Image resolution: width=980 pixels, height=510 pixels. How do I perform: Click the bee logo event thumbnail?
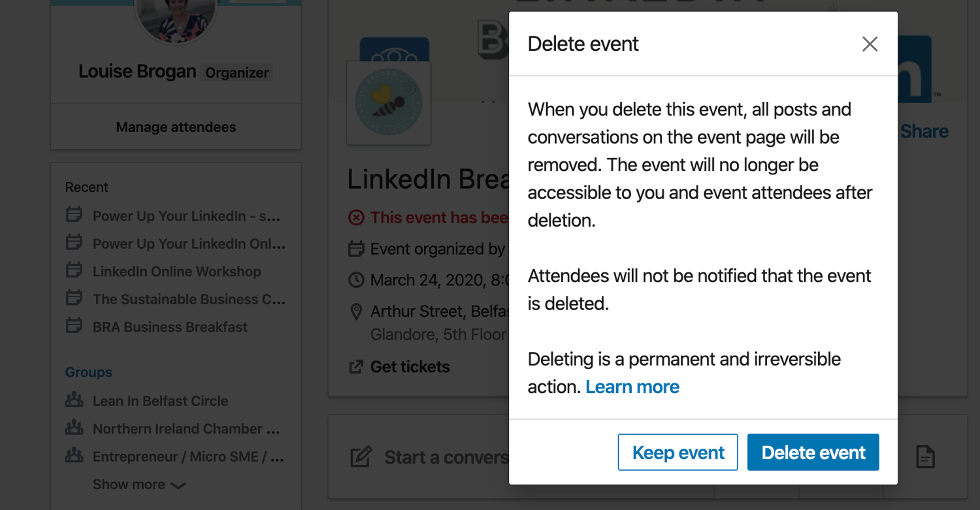coord(389,103)
